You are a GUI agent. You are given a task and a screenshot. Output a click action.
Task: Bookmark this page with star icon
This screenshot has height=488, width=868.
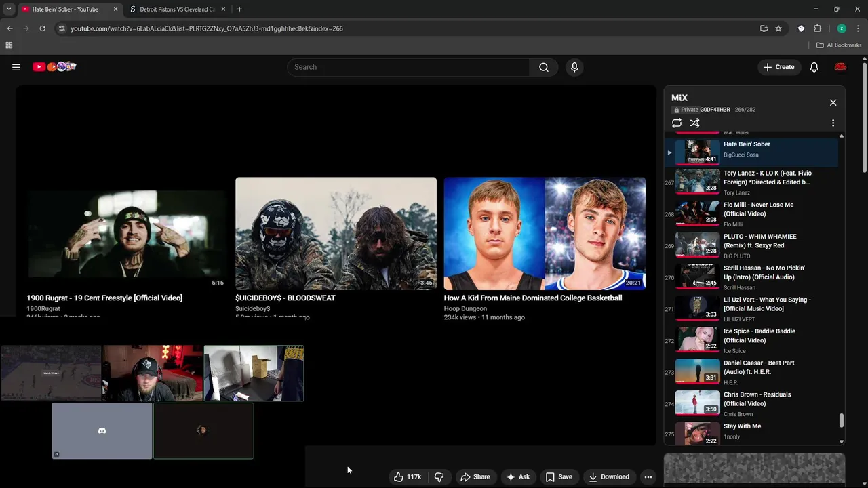click(x=778, y=28)
